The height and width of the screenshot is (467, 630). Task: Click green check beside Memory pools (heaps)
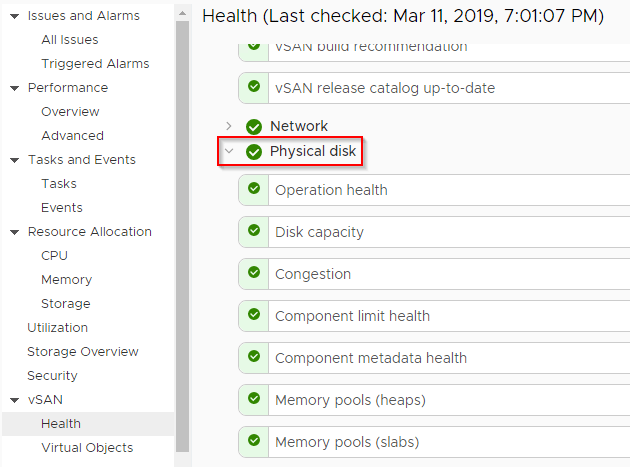click(254, 399)
